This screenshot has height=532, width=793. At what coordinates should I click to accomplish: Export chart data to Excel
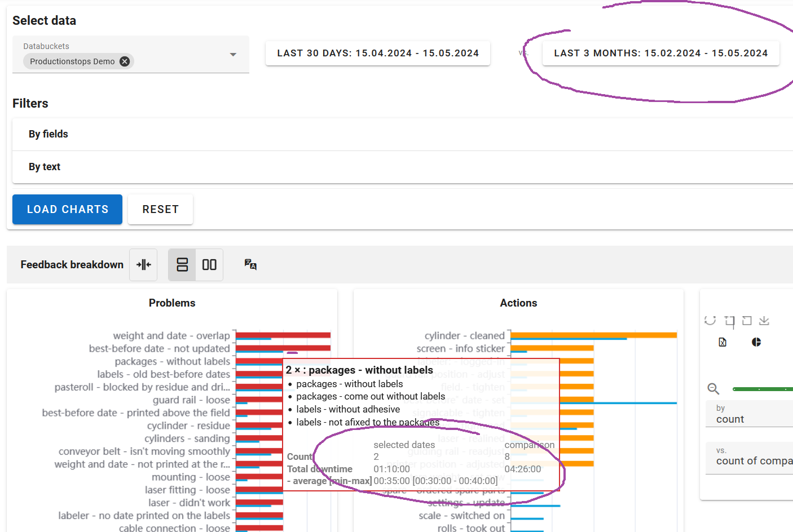click(722, 342)
